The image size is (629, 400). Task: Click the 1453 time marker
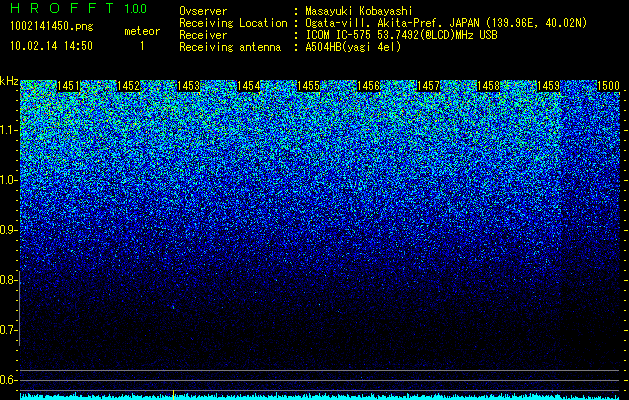[x=189, y=86]
